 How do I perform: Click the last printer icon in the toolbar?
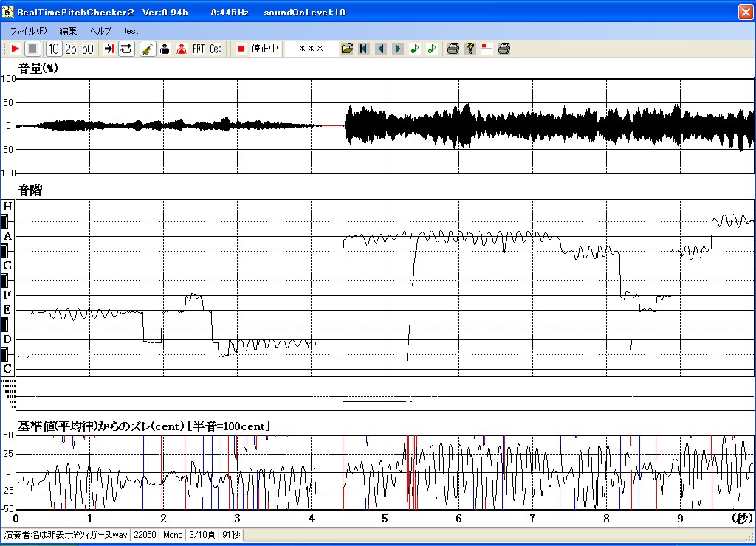pyautogui.click(x=504, y=49)
